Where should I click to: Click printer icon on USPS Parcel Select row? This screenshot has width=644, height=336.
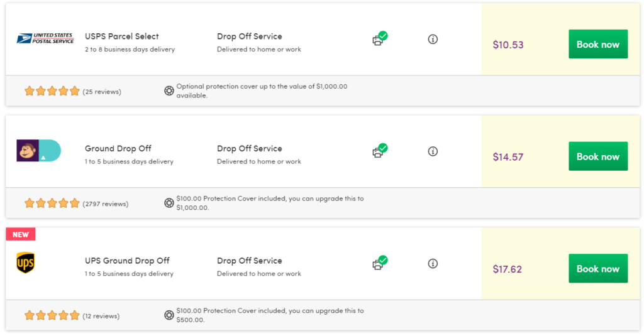(x=379, y=40)
